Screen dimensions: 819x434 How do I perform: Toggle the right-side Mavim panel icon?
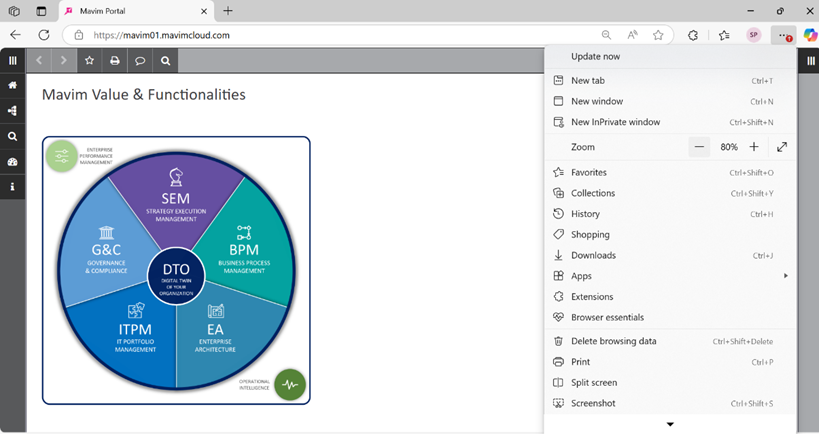tap(811, 61)
